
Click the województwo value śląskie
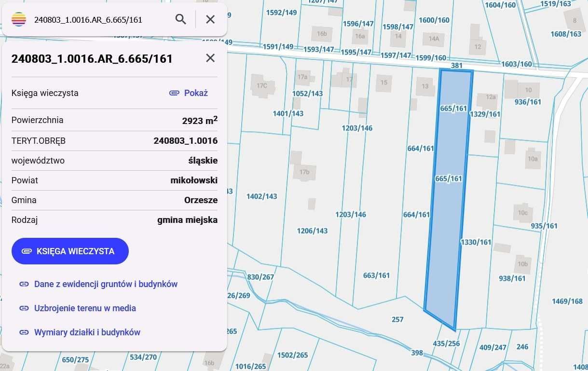(203, 161)
